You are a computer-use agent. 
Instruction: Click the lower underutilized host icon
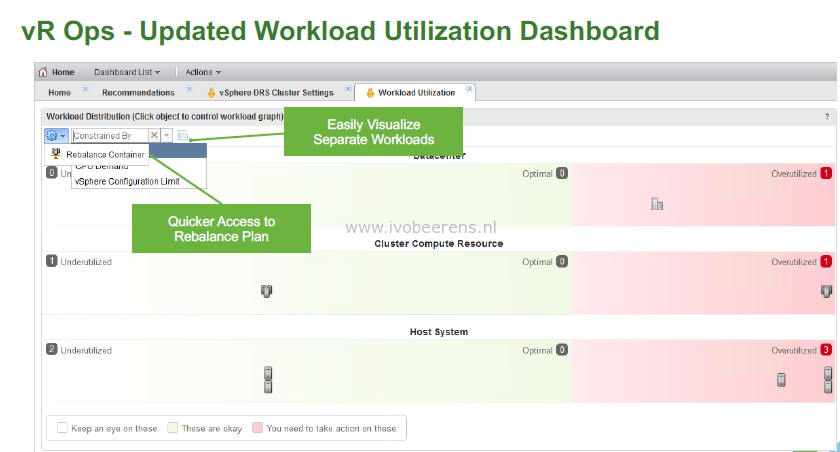click(x=268, y=387)
